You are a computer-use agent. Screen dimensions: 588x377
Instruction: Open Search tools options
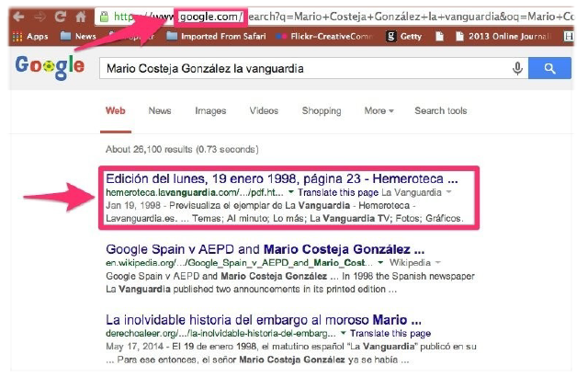[441, 110]
